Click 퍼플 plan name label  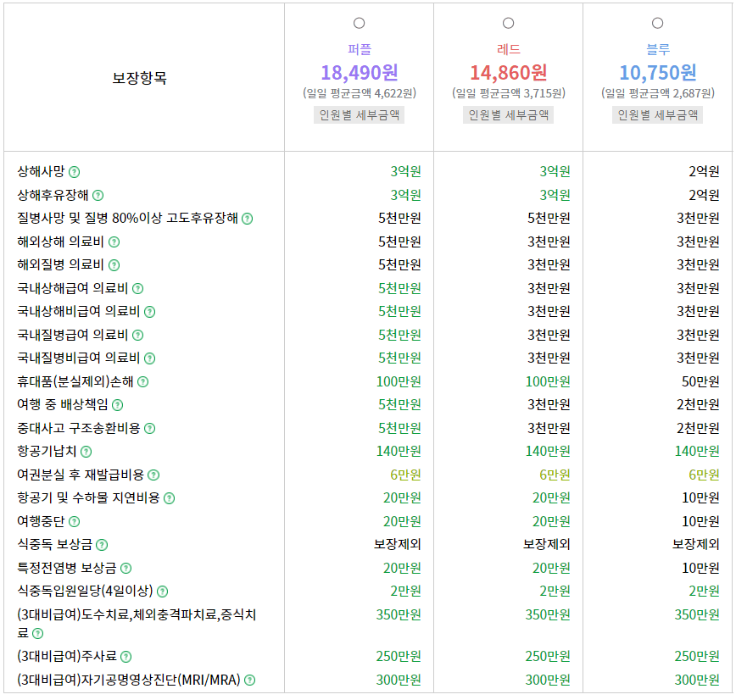tap(359, 49)
